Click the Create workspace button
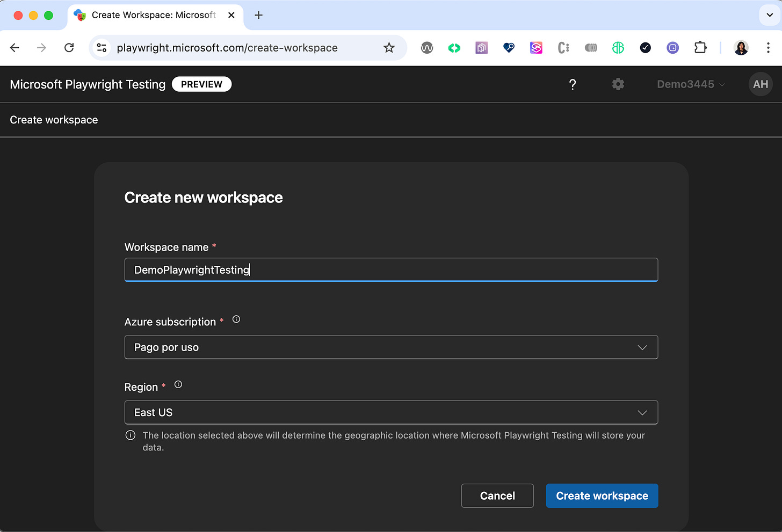 point(602,495)
